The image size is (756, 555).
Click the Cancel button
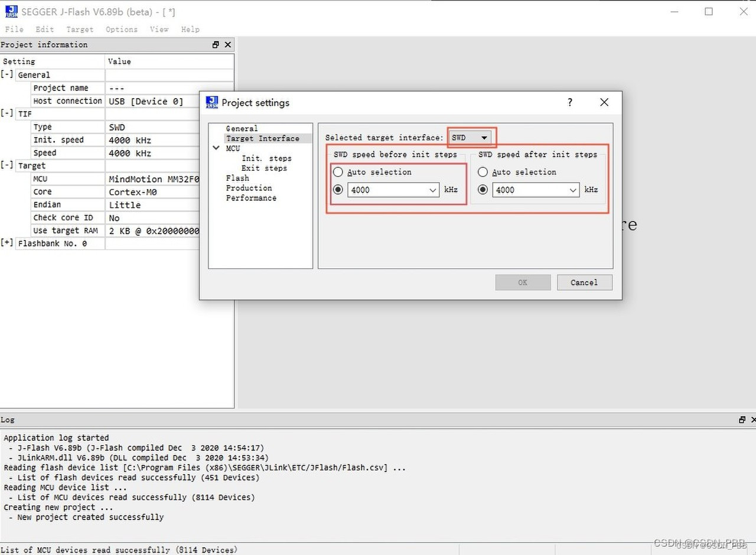584,282
